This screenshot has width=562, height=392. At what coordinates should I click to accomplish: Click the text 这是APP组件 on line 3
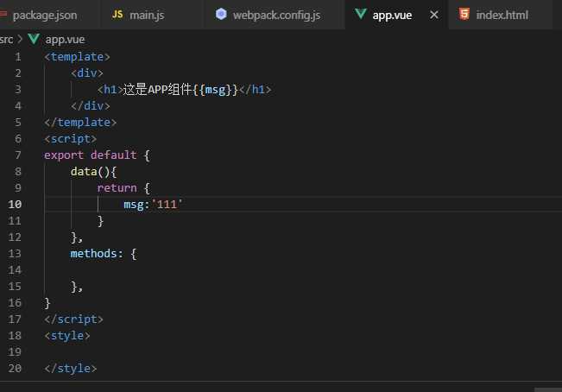pos(157,89)
